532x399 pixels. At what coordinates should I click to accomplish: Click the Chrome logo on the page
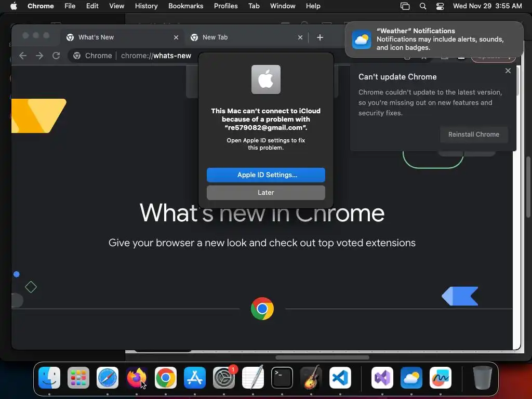coord(262,309)
